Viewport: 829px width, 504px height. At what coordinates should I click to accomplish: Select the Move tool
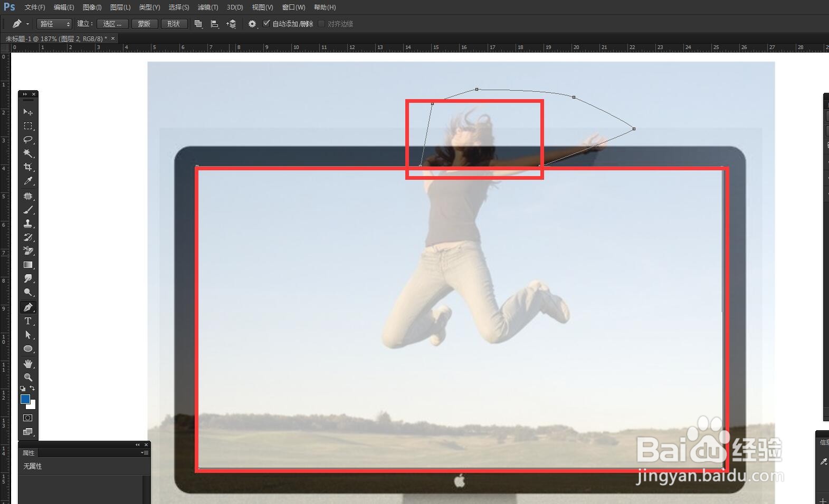point(28,112)
